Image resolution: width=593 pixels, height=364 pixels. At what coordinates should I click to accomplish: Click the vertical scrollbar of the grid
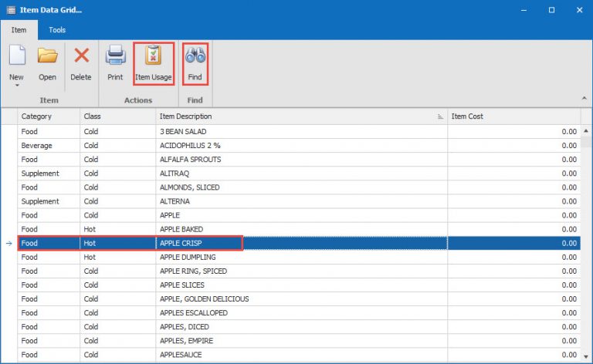click(x=587, y=231)
